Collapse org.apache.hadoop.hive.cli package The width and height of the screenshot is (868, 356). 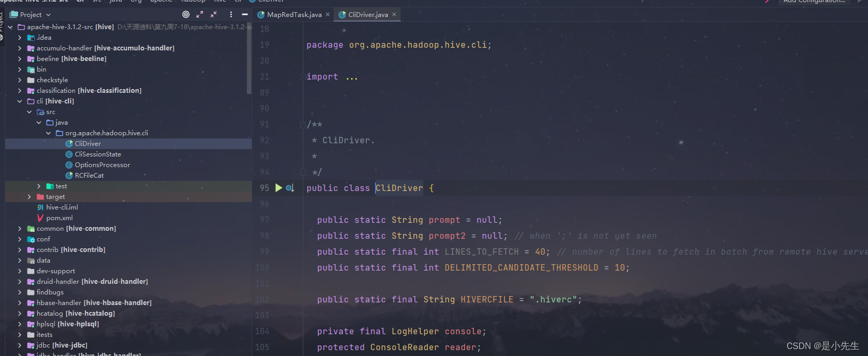(x=48, y=133)
